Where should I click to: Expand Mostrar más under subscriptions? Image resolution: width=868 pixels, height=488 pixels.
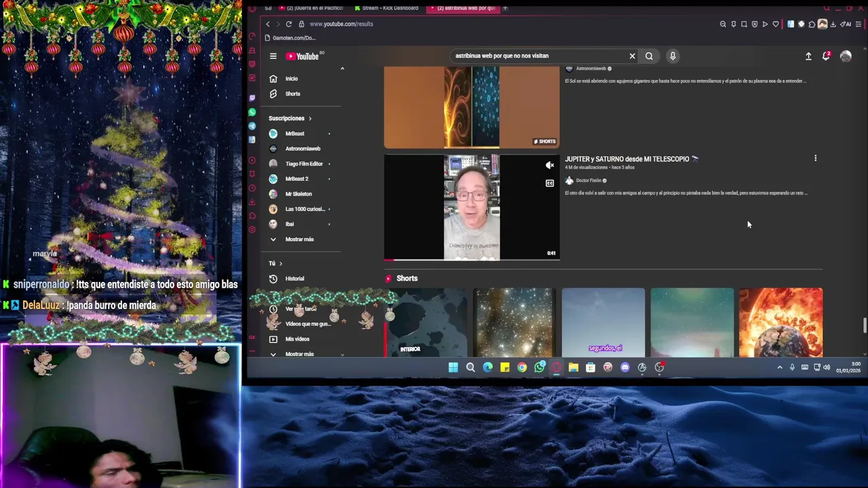[x=299, y=239]
